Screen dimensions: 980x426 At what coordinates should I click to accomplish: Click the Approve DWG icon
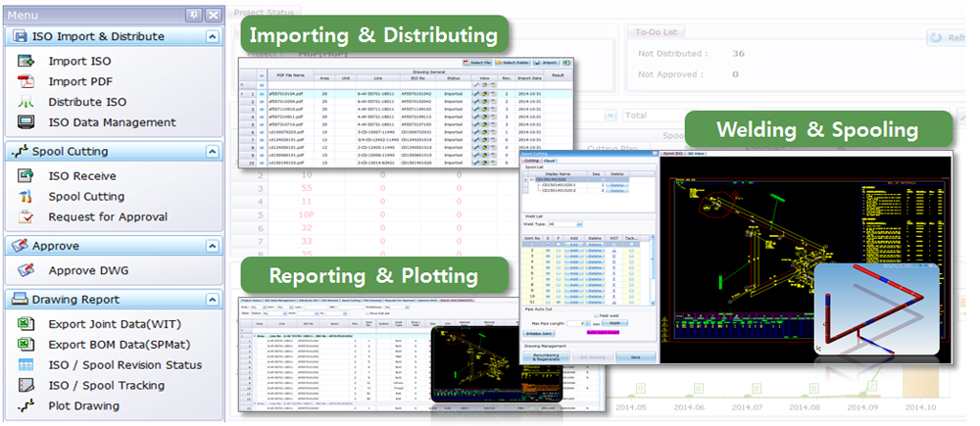pos(26,270)
